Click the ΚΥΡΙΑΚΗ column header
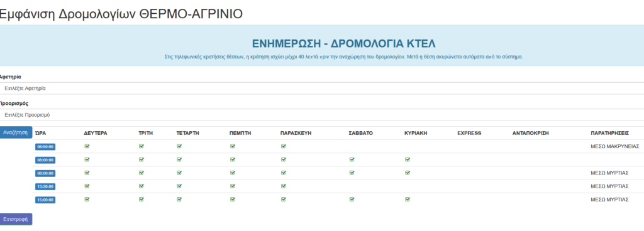Viewport: 644px width, 231px height. [416, 133]
